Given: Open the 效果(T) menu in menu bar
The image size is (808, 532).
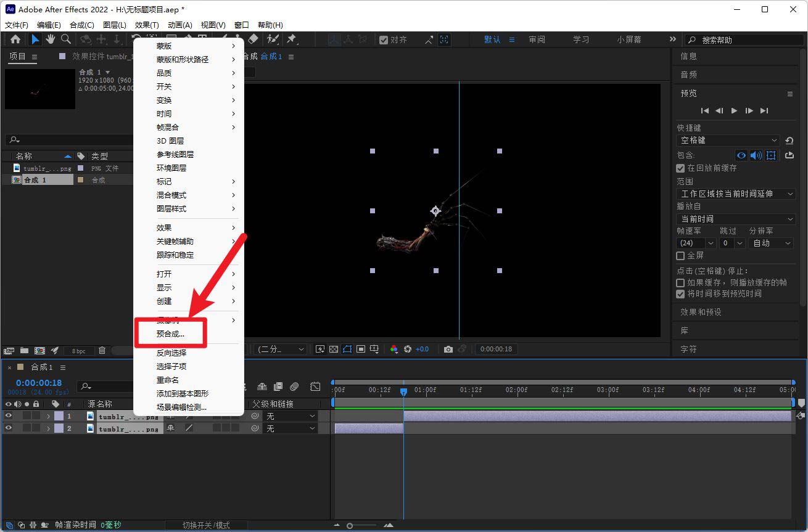Looking at the screenshot, I should (147, 25).
